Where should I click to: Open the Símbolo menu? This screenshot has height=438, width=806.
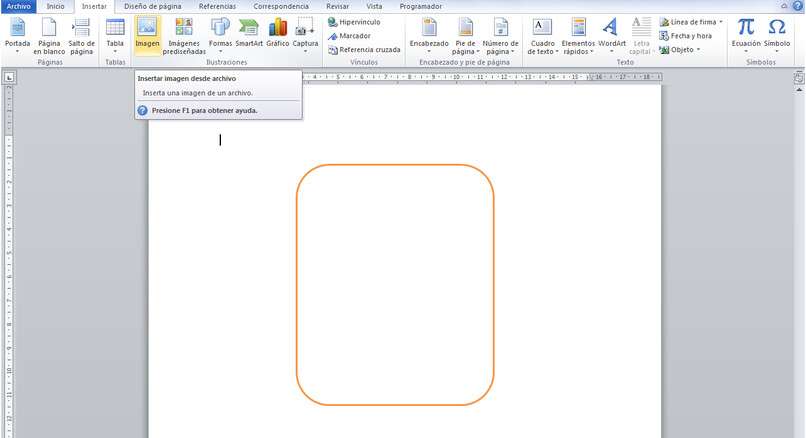(777, 35)
